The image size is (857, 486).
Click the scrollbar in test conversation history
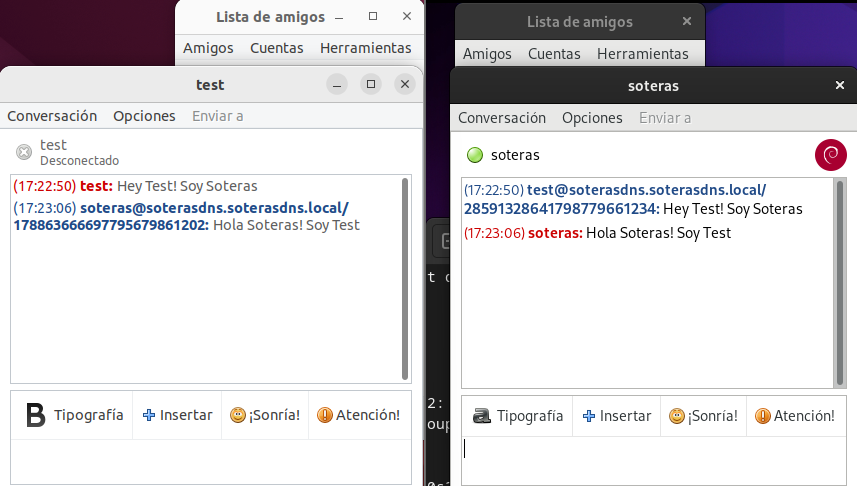point(404,278)
